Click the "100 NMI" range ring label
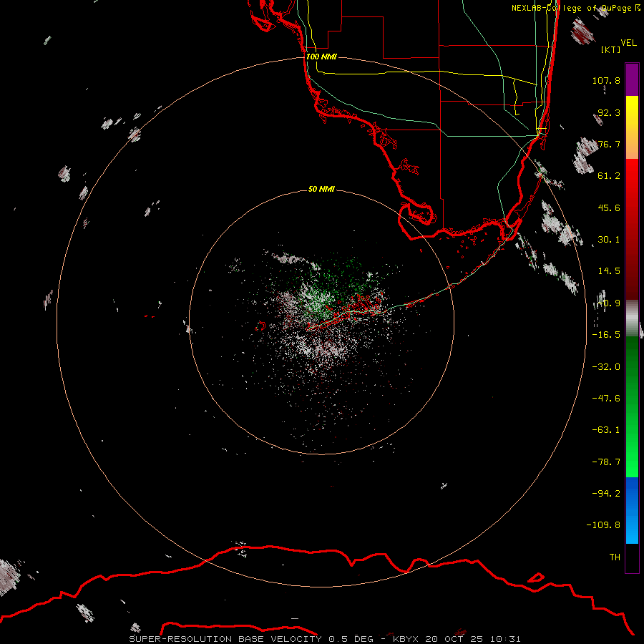Image resolution: width=644 pixels, height=644 pixels. 321,57
